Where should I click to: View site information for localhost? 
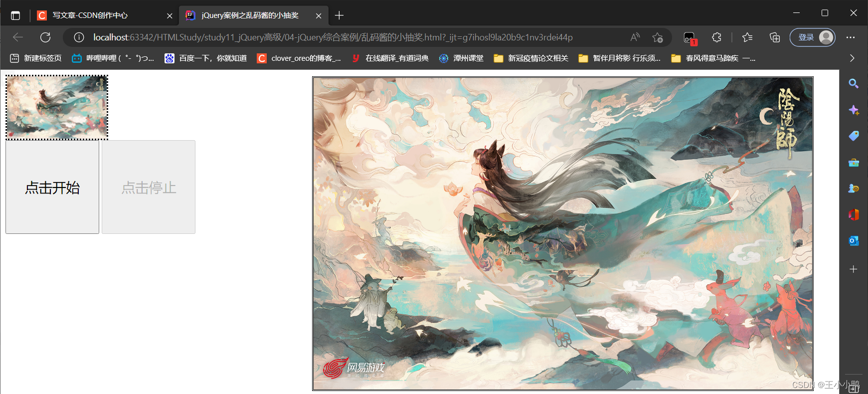pos(79,37)
